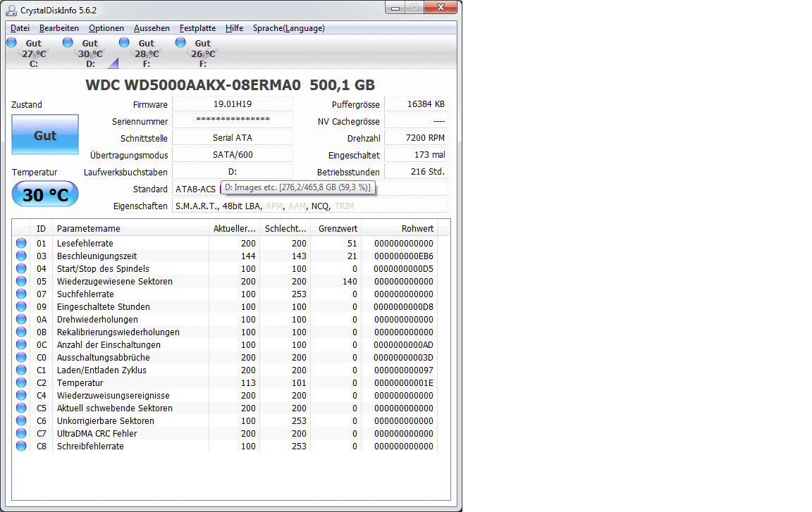The image size is (812, 512).
Task: Click status orb for Aktuell schwebende Sektoren
Action: coord(21,408)
